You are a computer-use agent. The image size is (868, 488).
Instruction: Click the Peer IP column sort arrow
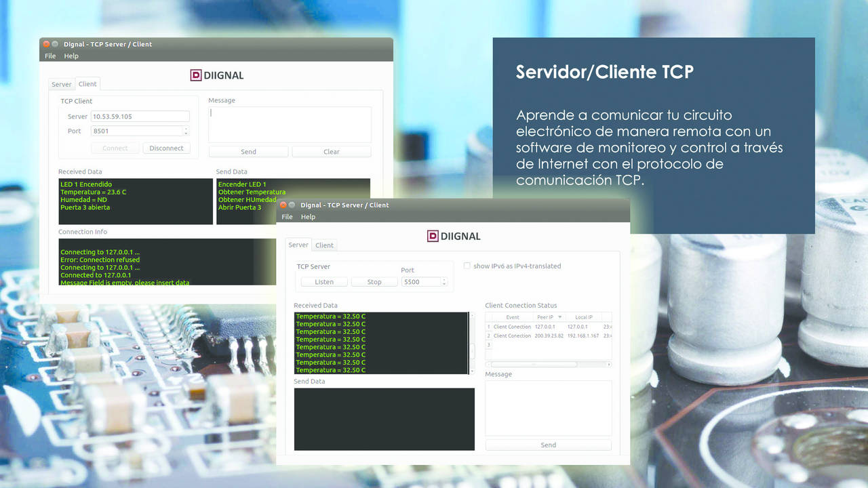(x=559, y=317)
